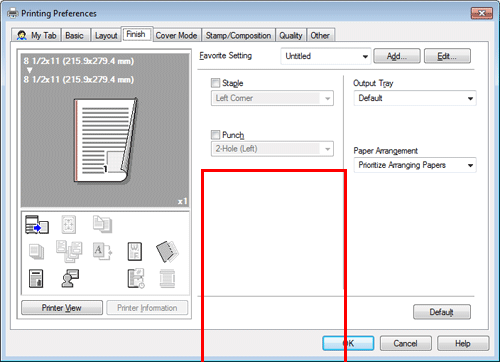
Task: Open the Stamp/Composition tab
Action: (x=238, y=35)
